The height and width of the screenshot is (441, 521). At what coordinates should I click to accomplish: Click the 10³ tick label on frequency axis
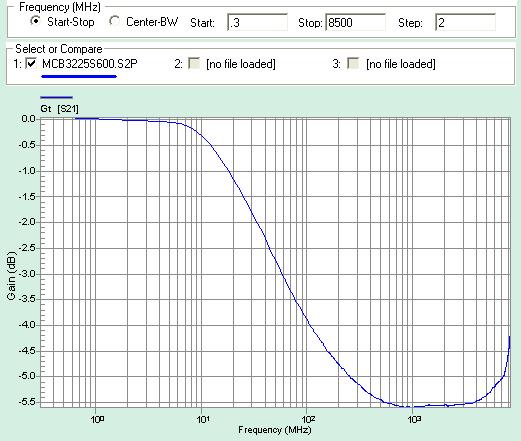(413, 419)
